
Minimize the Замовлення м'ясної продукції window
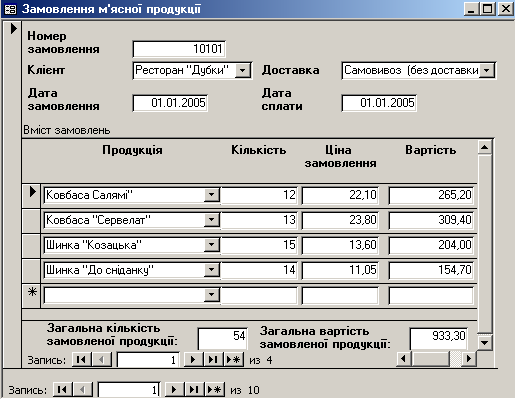pos(471,9)
